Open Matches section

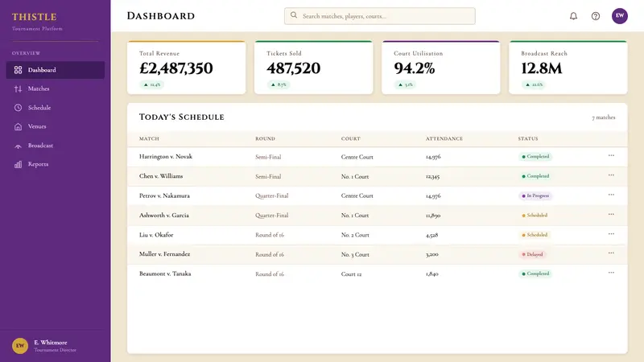coord(55,88)
